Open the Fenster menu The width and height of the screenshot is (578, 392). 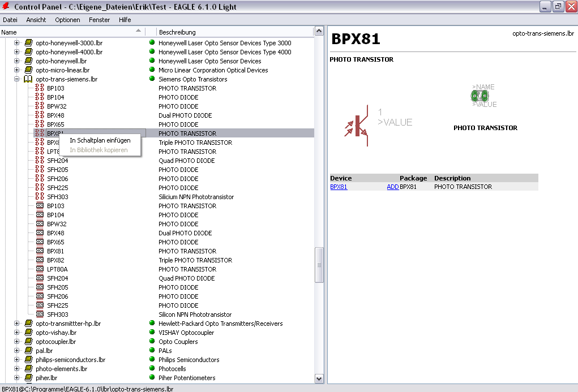[x=99, y=20]
